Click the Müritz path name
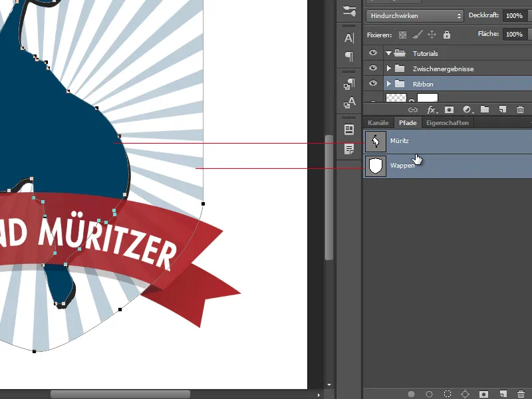532x399 pixels. point(400,141)
